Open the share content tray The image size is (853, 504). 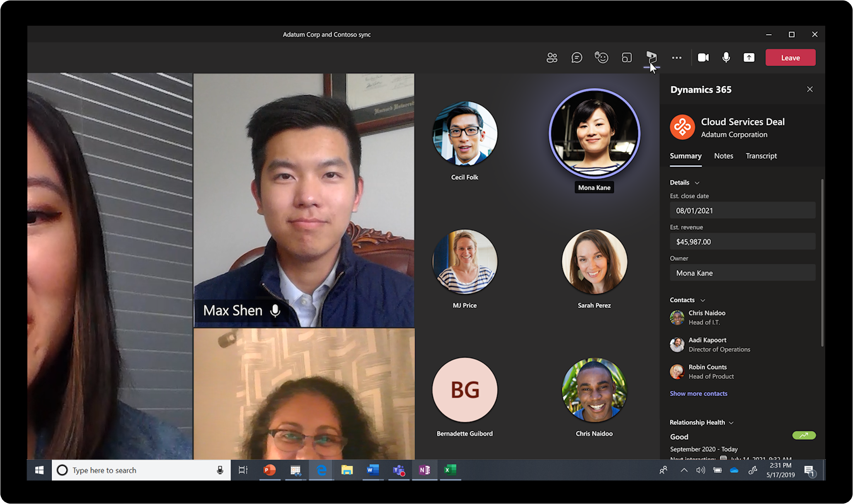[x=749, y=58]
